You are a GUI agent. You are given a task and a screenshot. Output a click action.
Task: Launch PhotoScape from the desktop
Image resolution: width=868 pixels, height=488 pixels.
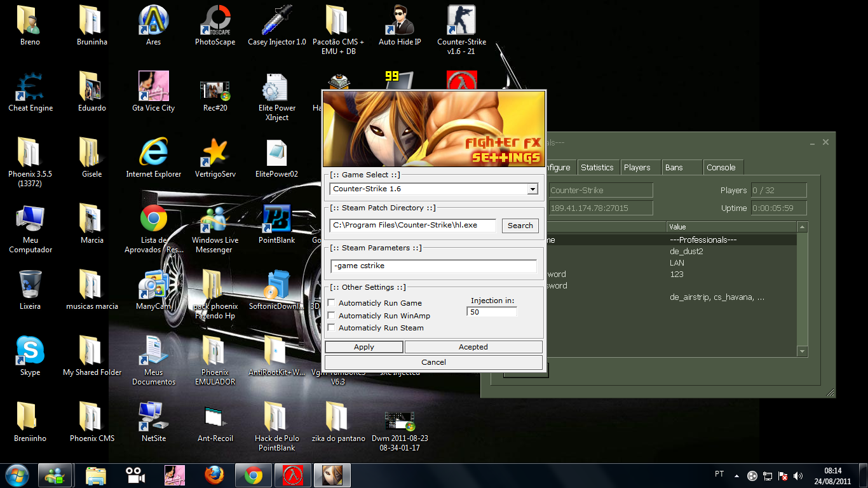click(x=215, y=26)
